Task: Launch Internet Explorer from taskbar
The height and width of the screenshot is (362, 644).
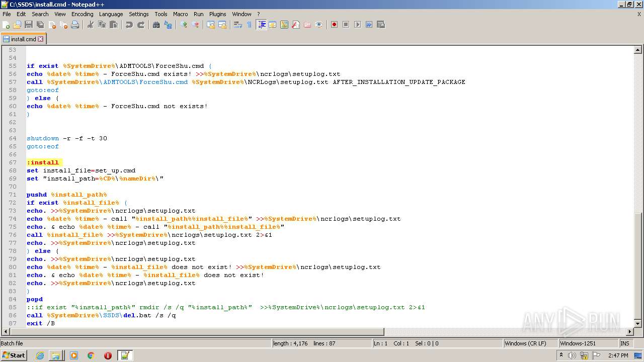Action: click(x=40, y=355)
